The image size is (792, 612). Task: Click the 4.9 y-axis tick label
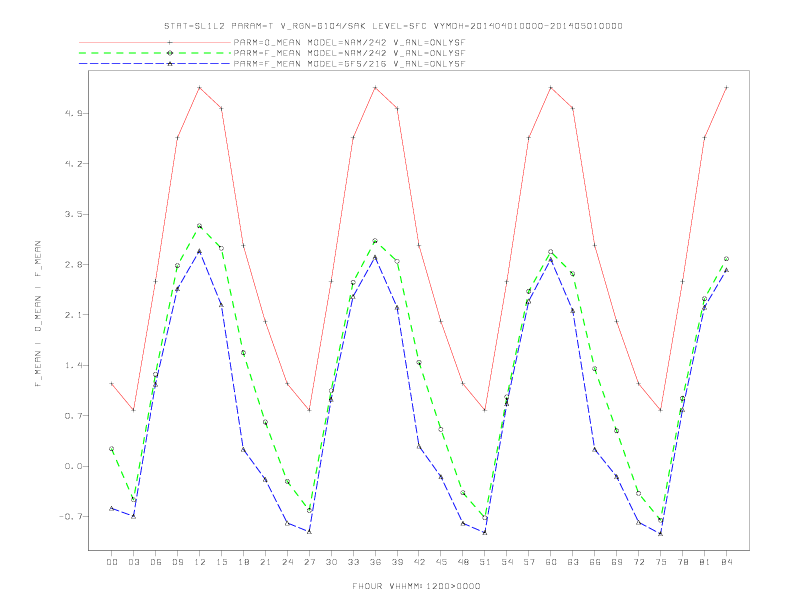pos(73,113)
